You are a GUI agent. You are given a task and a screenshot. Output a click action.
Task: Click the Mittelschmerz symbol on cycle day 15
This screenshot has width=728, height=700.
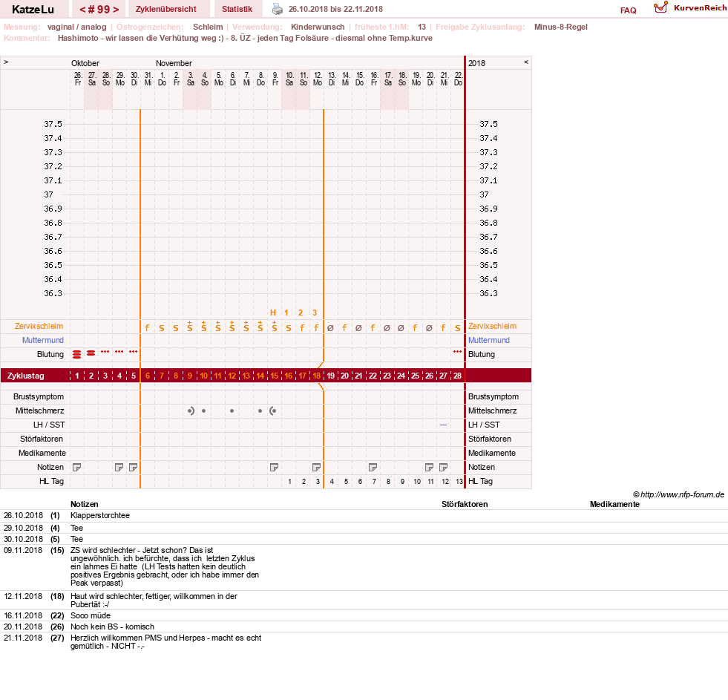pyautogui.click(x=274, y=410)
